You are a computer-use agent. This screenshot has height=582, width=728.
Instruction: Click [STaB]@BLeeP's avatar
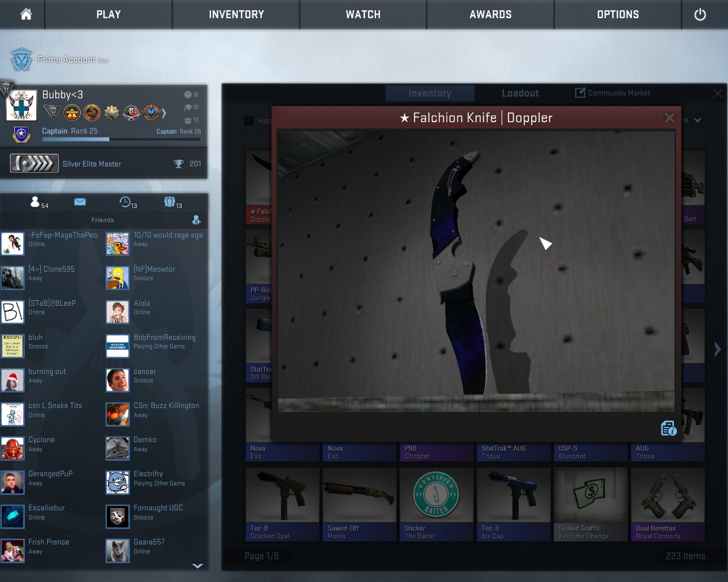point(13,311)
